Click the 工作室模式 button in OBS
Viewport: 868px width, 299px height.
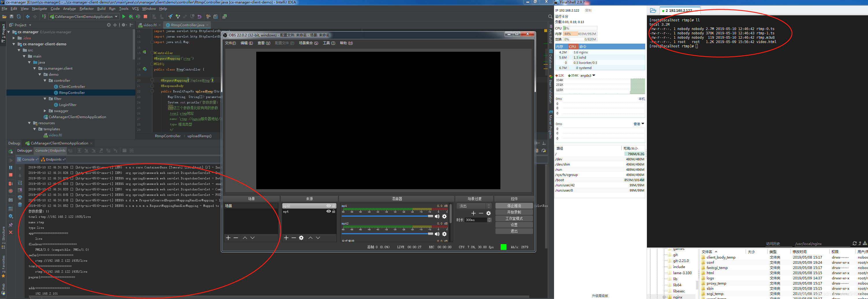(514, 219)
